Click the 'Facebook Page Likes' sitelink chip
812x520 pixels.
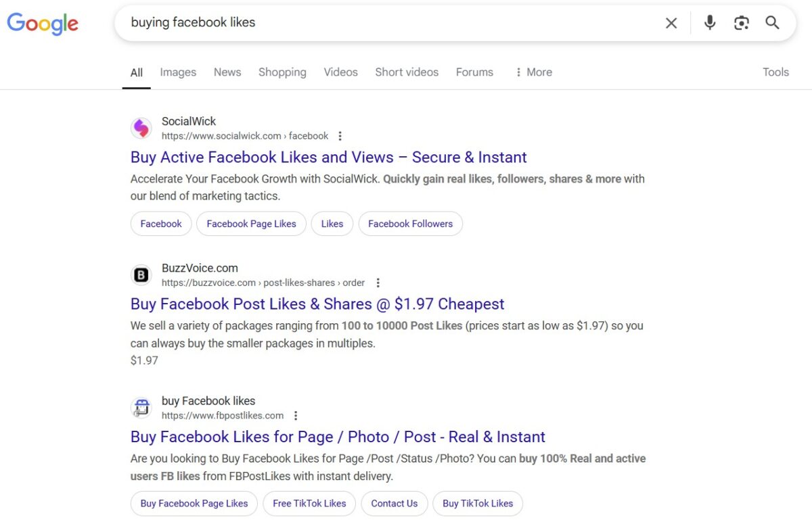tap(251, 224)
